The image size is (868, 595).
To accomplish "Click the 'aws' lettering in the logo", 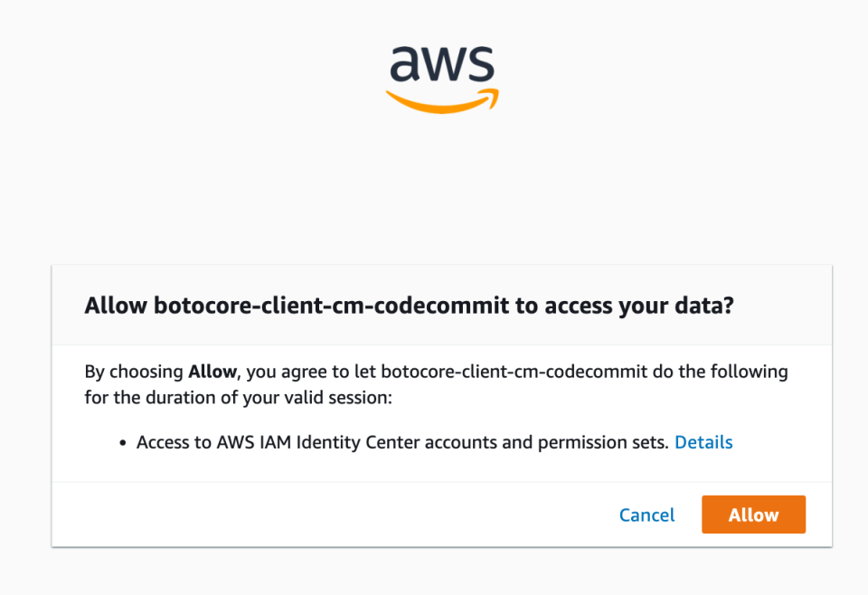I will click(442, 63).
